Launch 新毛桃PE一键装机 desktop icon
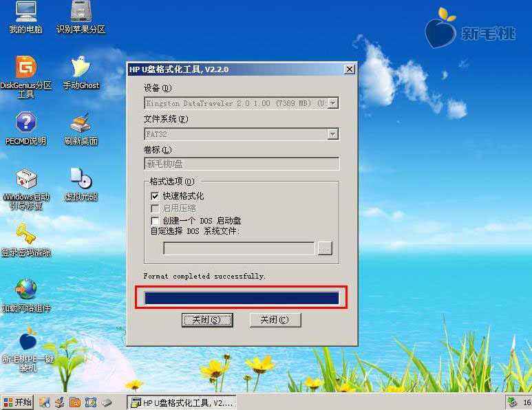Image resolution: width=532 pixels, height=410 pixels. (x=28, y=350)
